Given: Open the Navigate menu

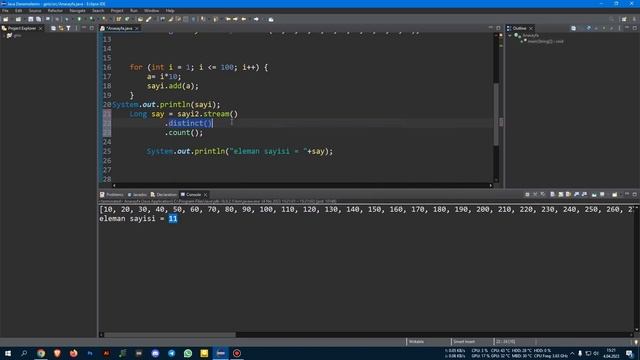Looking at the screenshot, I should pos(77,11).
